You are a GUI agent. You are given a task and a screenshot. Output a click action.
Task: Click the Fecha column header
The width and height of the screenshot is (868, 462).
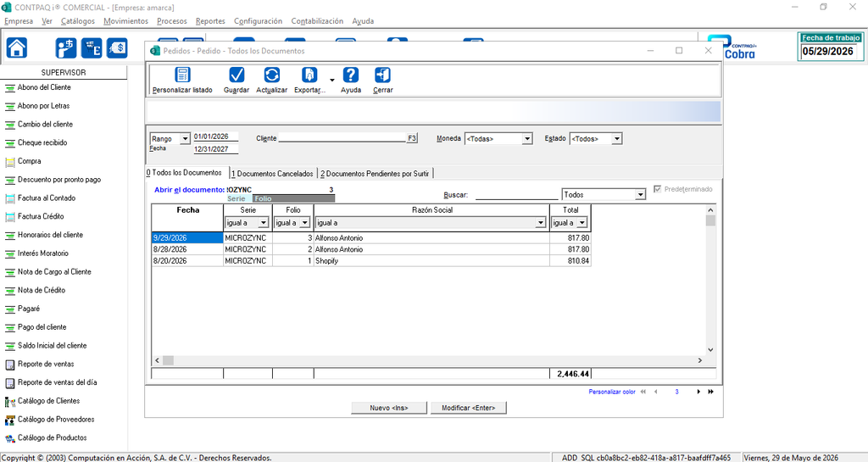tap(187, 210)
